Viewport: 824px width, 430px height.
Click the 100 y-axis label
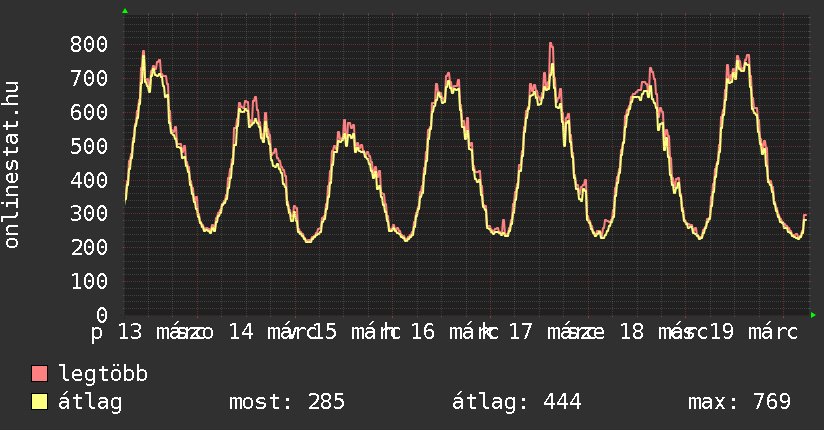pos(89,281)
